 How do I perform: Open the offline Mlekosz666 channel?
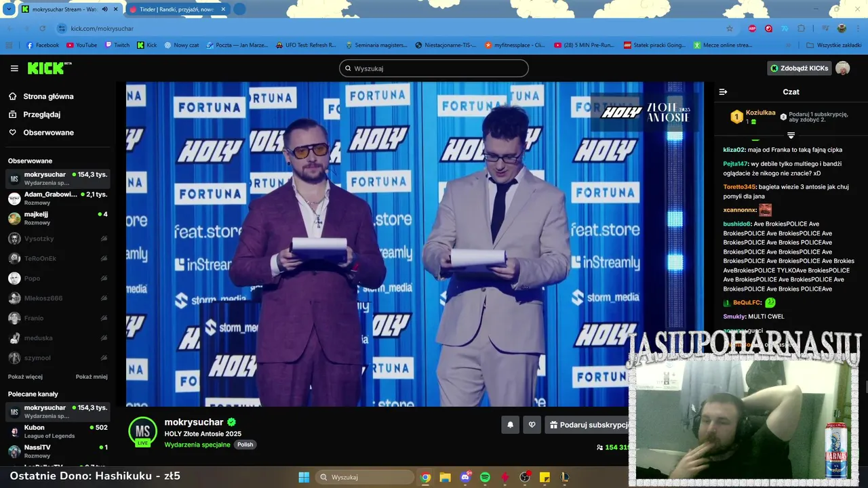58,298
